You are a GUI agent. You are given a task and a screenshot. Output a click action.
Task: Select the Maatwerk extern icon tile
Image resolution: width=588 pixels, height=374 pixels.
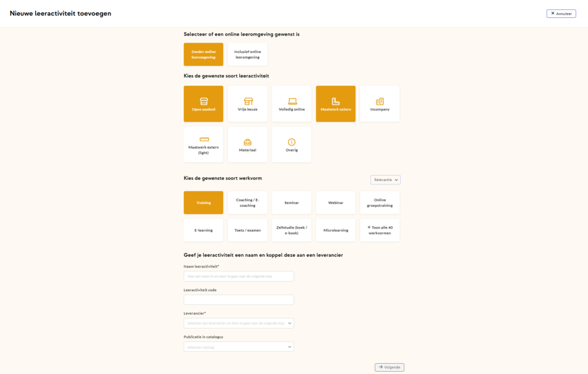point(335,101)
